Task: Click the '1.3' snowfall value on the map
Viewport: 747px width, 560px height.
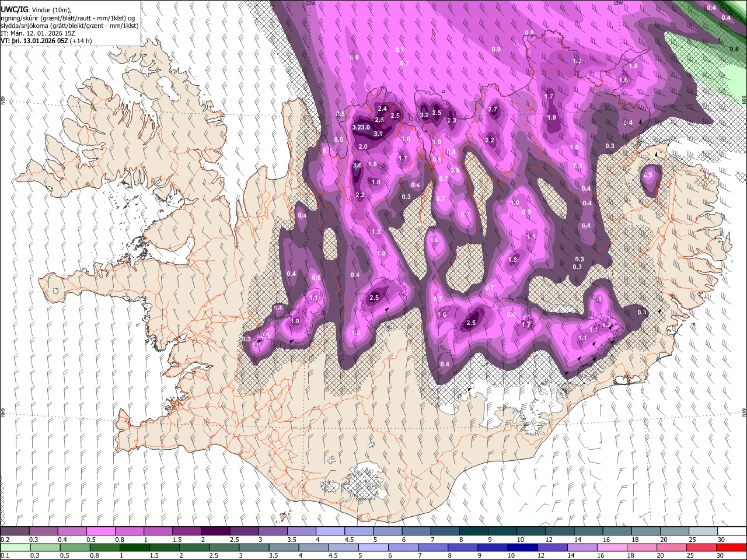Action: 376,232
